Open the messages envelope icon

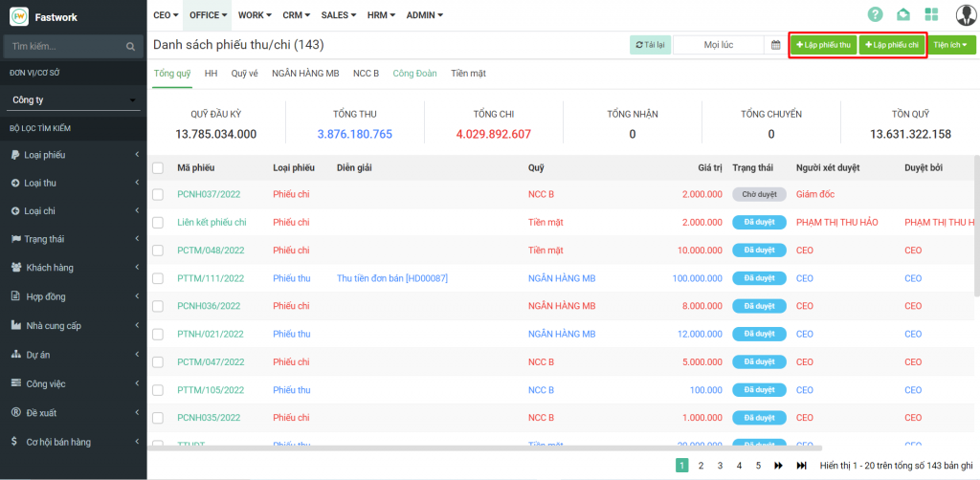pos(902,14)
